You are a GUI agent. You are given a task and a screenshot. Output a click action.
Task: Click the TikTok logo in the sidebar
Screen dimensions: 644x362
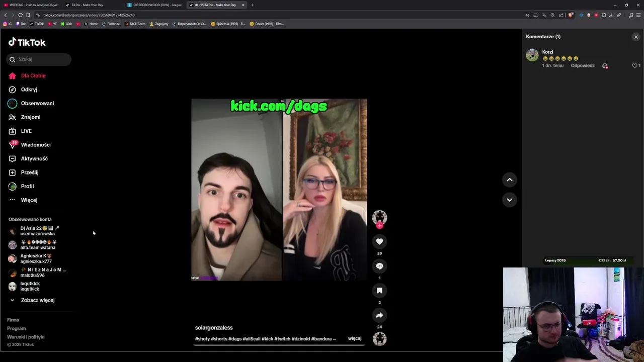(27, 42)
